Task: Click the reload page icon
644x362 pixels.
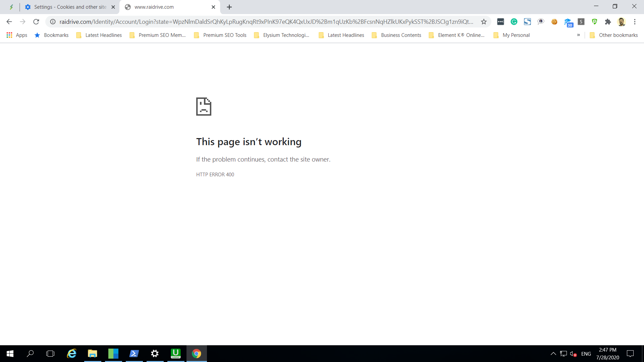Action: 36,22
